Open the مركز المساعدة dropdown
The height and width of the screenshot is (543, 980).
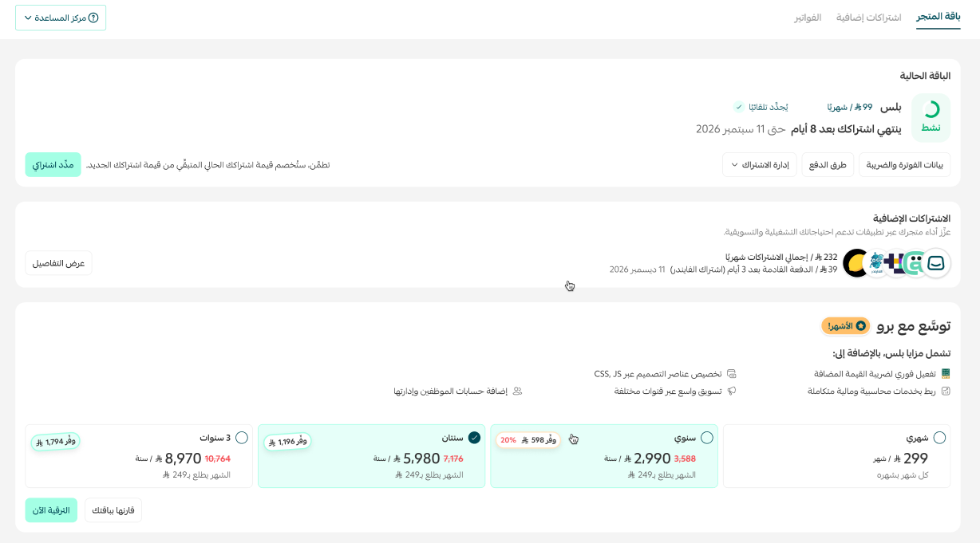pos(61,17)
